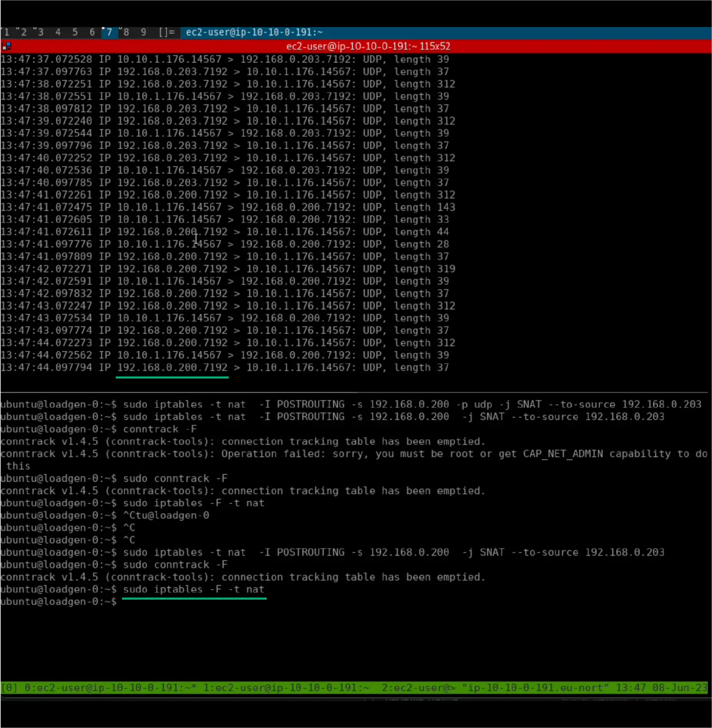Click the packet line timestamped 13:47:43.097774
The image size is (712, 728).
click(225, 331)
